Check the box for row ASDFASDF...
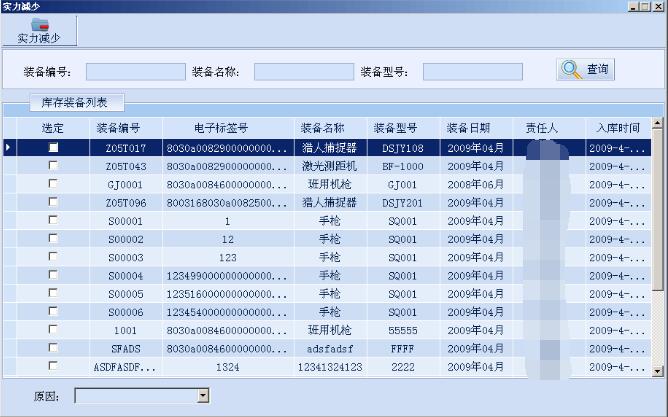The image size is (668, 417). click(x=53, y=366)
